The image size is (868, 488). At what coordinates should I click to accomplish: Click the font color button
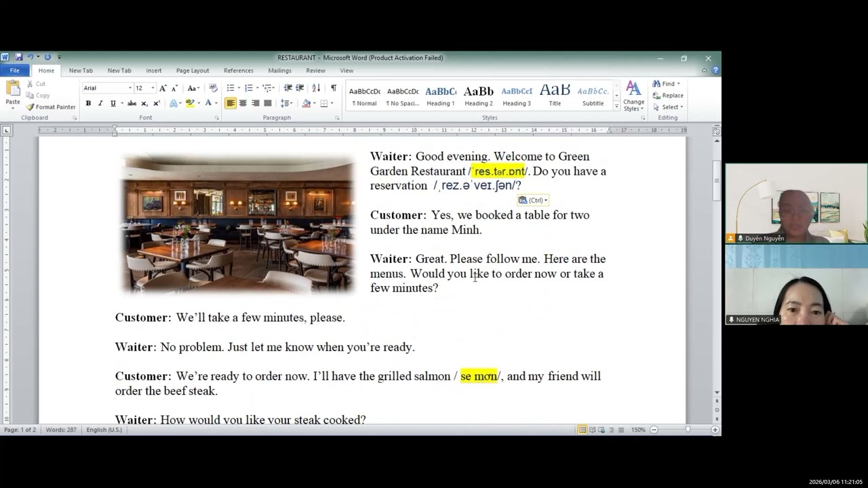208,103
